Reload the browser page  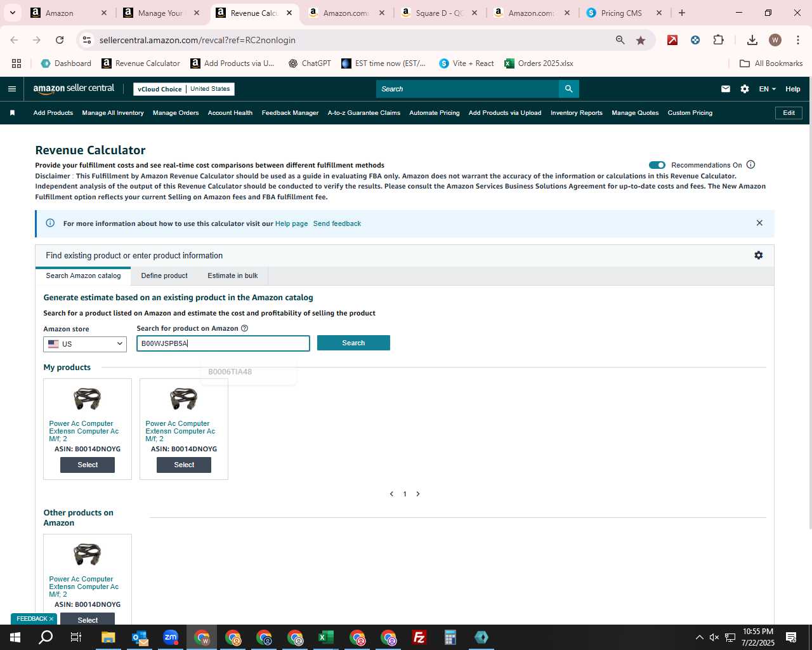(60, 40)
